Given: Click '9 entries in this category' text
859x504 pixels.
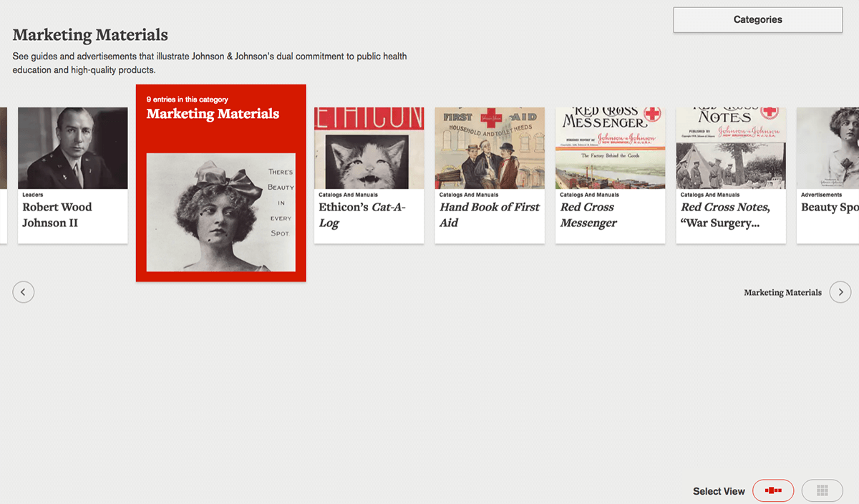Looking at the screenshot, I should 188,100.
